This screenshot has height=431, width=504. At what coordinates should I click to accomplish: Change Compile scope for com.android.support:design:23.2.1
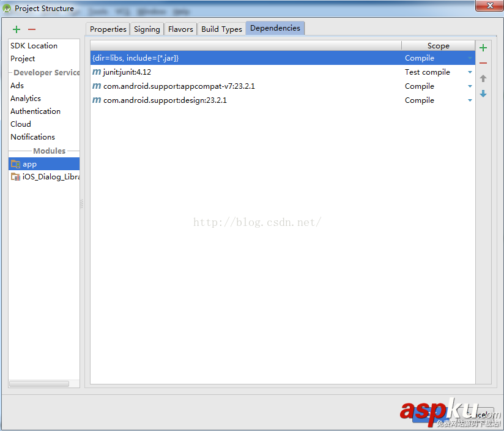pyautogui.click(x=469, y=100)
